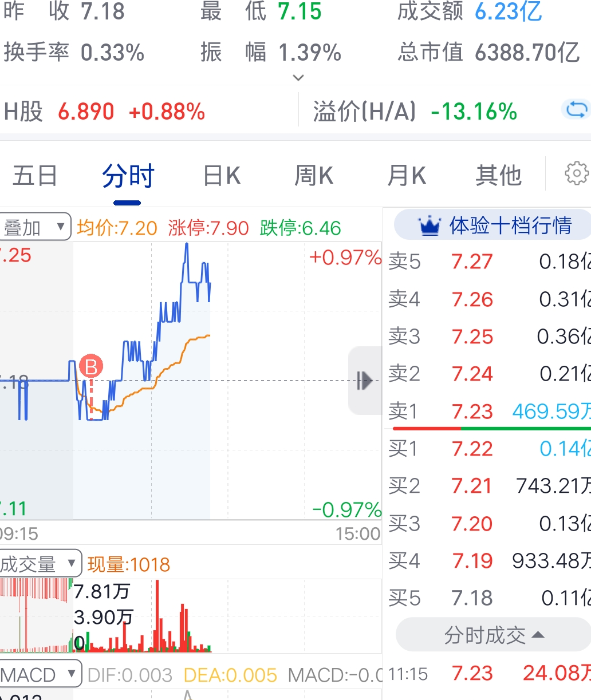Tap 均价:7.20 label

[x=117, y=228]
